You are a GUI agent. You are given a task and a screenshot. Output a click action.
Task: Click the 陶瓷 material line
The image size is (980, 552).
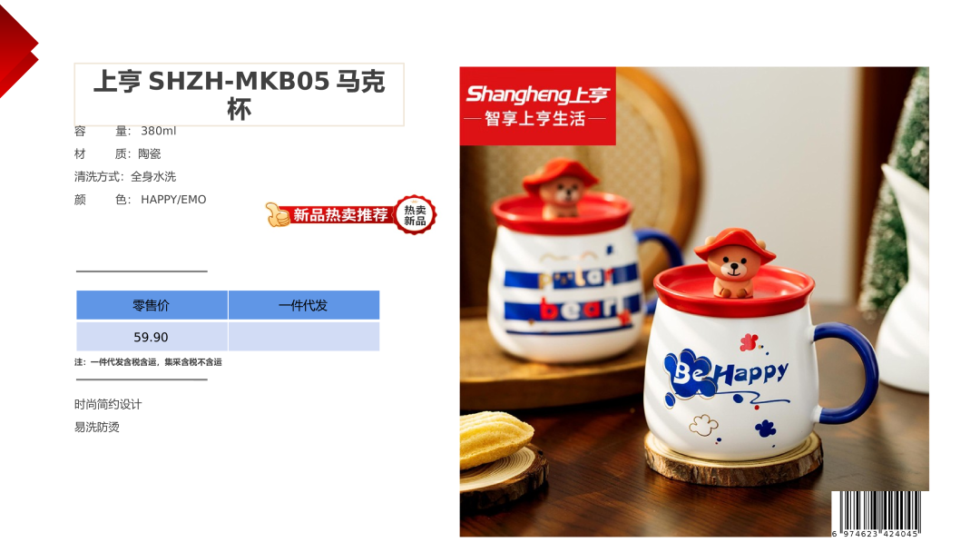coord(117,153)
